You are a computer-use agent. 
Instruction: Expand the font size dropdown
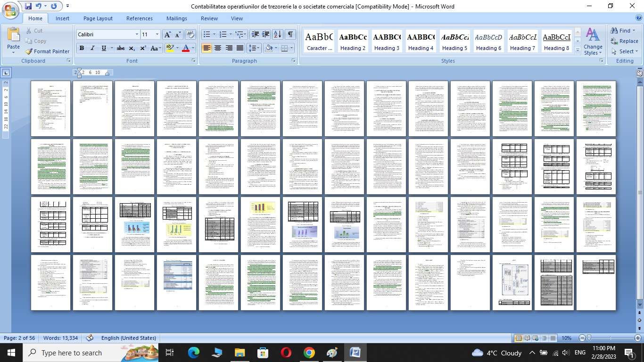click(x=157, y=34)
